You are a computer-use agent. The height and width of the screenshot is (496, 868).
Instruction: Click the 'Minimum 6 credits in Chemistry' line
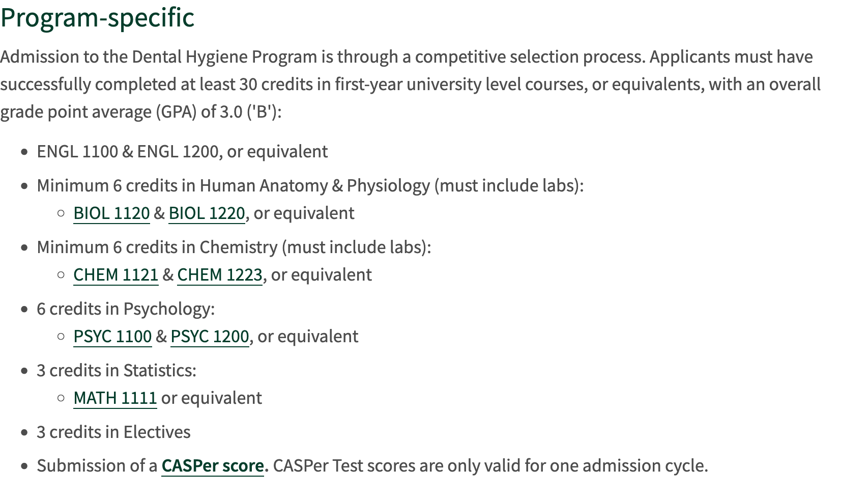pyautogui.click(x=234, y=247)
